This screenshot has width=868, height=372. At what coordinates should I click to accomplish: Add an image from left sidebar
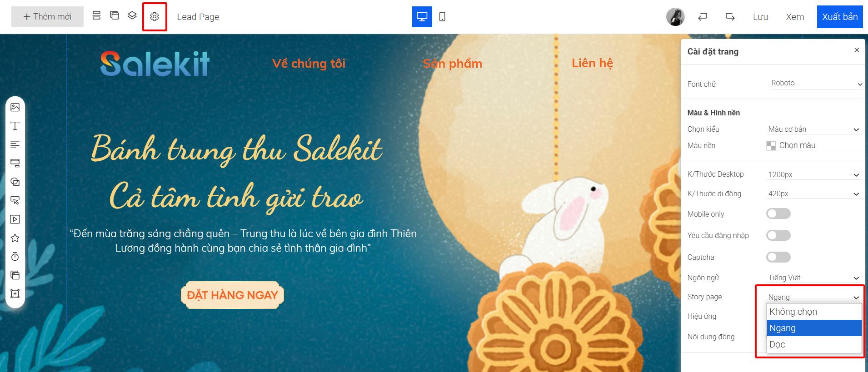pos(15,107)
